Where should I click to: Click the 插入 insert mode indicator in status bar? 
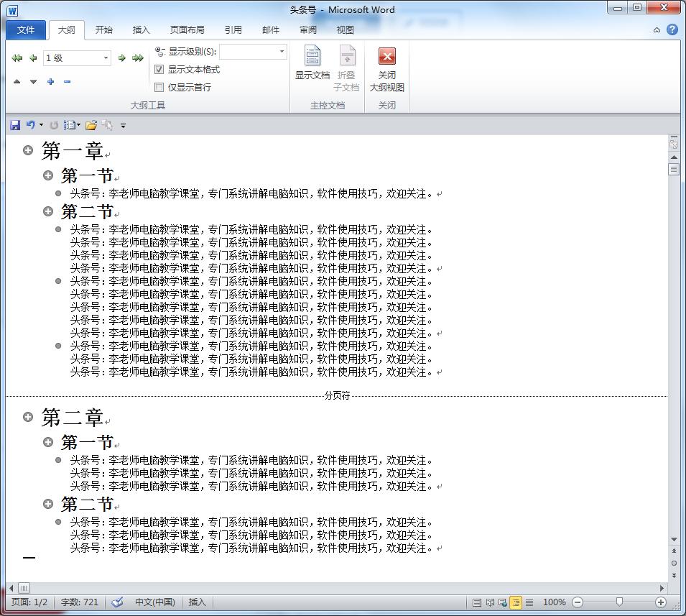tap(197, 602)
